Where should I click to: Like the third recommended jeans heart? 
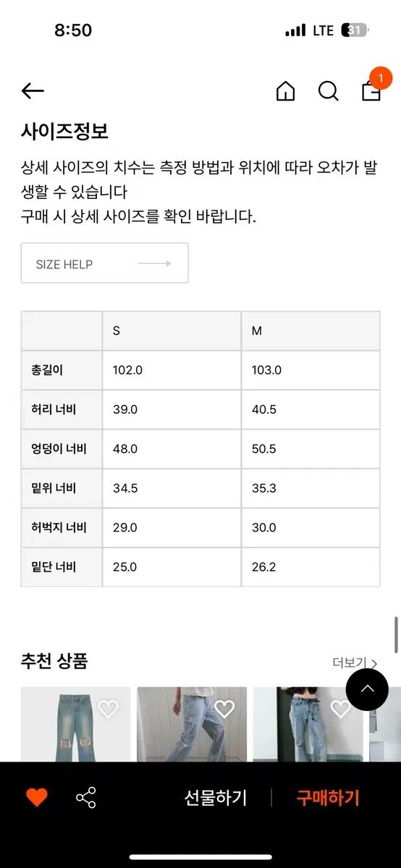tap(341, 709)
